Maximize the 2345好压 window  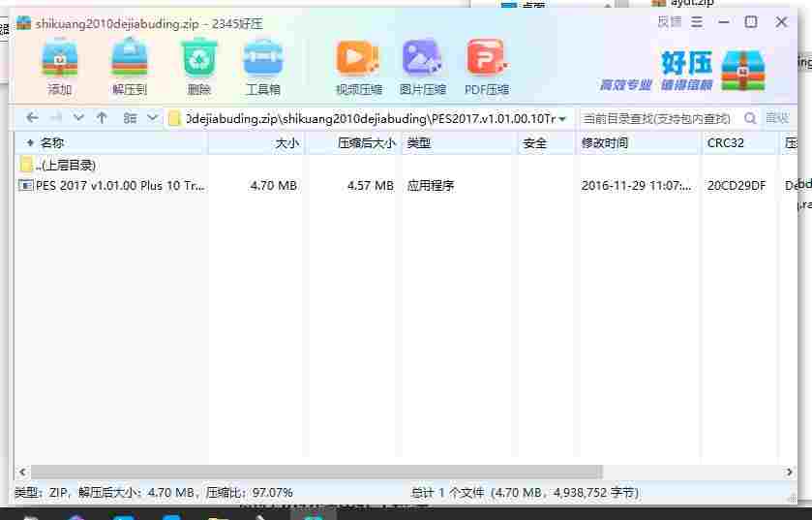(x=751, y=22)
